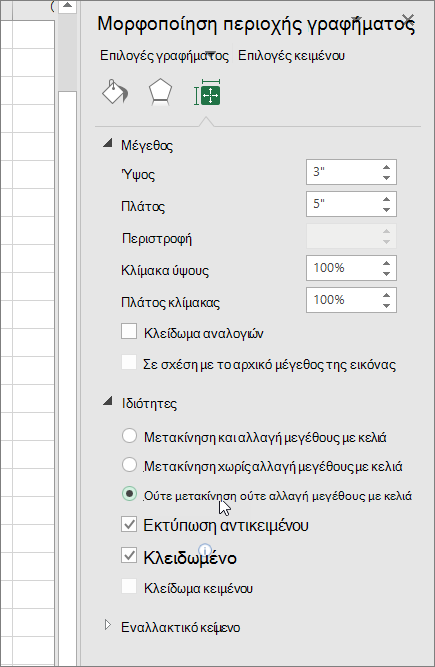Viewport: 435px width, 667px height.
Task: Decrease Ύψος with the down arrow
Action: 386,177
